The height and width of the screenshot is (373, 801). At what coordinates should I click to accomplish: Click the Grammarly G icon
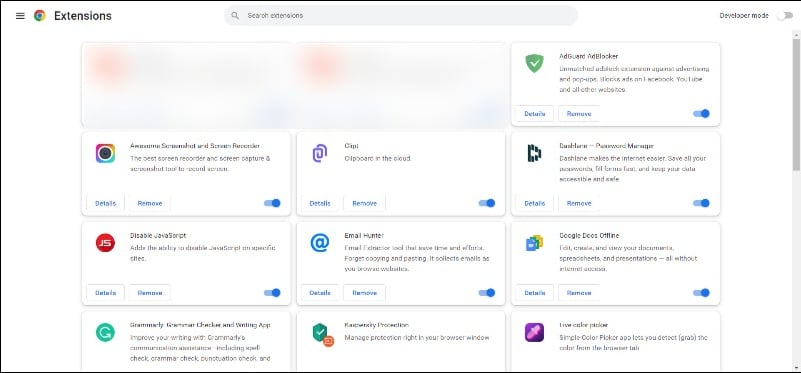point(105,332)
